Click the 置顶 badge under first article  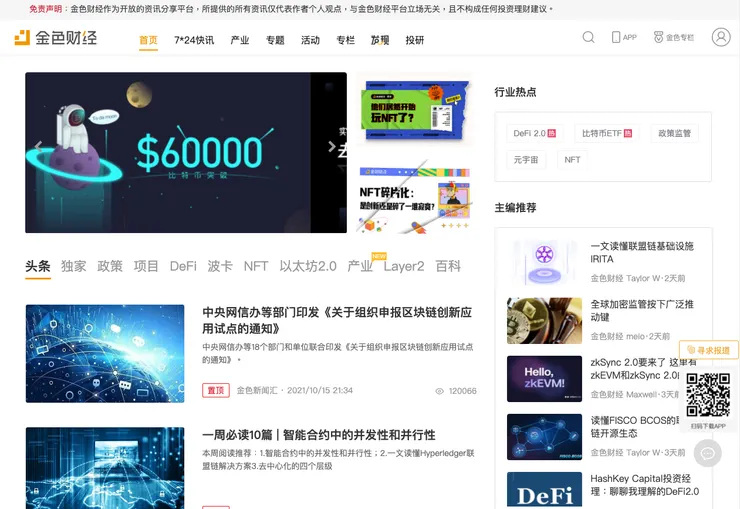coord(216,391)
